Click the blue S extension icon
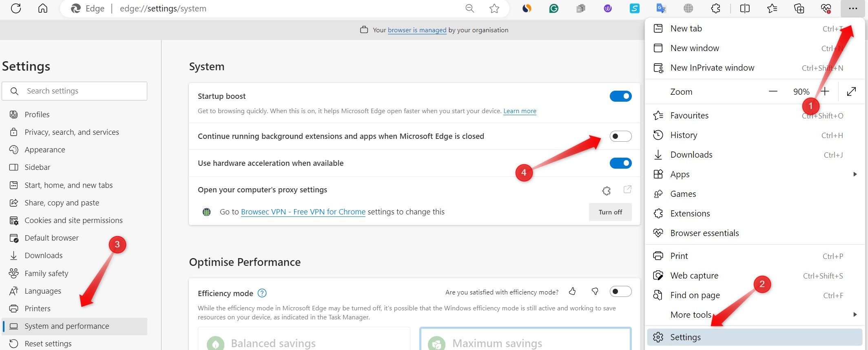The width and height of the screenshot is (868, 350). tap(635, 8)
